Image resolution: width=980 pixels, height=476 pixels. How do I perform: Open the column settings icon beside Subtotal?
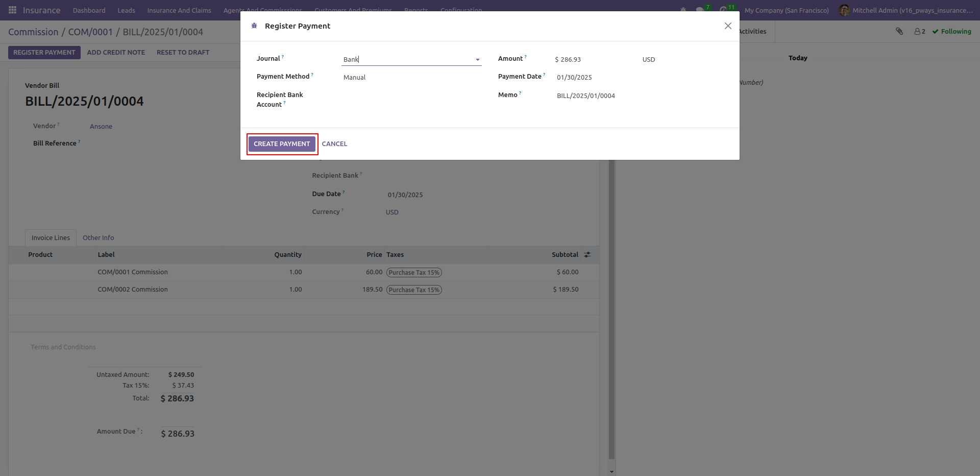tap(587, 254)
